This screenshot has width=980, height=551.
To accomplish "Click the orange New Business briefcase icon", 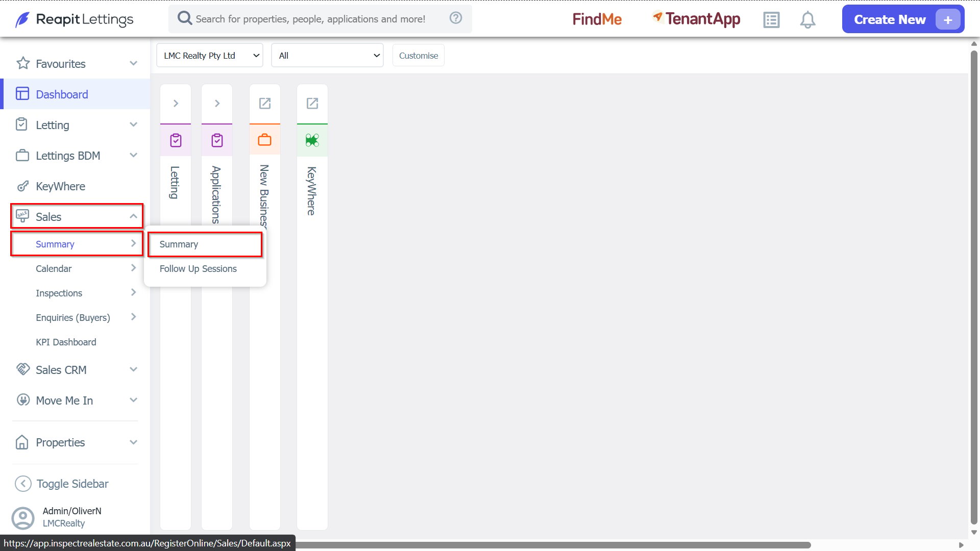I will point(264,140).
